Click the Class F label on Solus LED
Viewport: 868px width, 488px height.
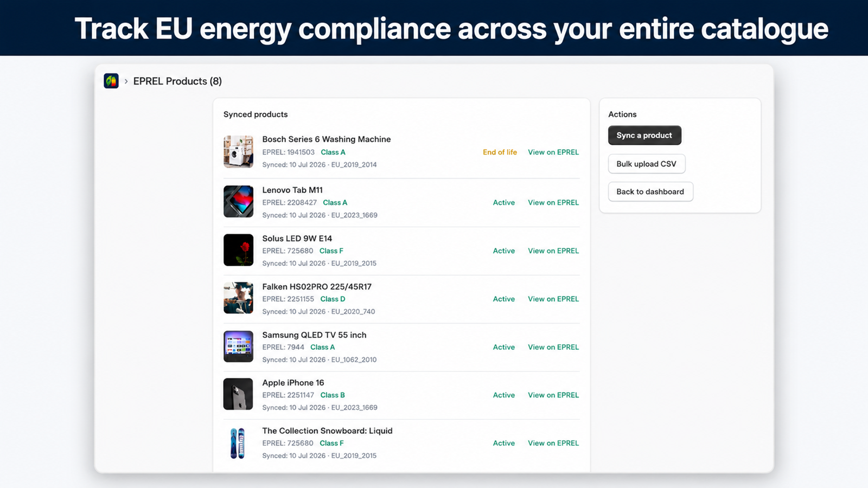331,251
